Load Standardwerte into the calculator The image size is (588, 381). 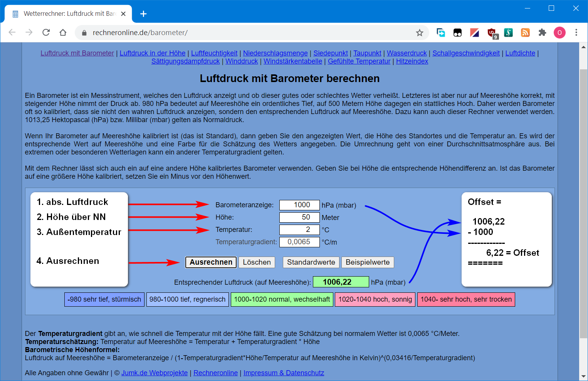[311, 262]
